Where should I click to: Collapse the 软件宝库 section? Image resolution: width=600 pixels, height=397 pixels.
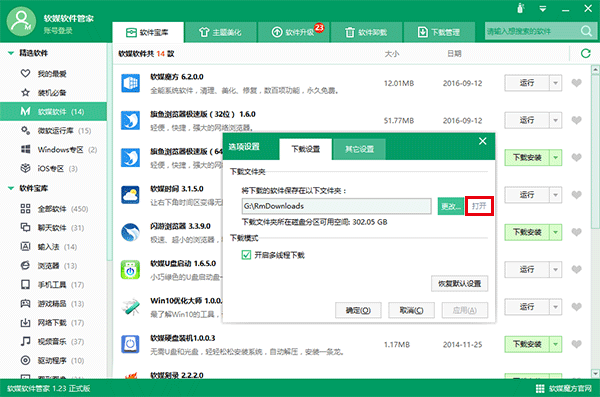(x=11, y=188)
